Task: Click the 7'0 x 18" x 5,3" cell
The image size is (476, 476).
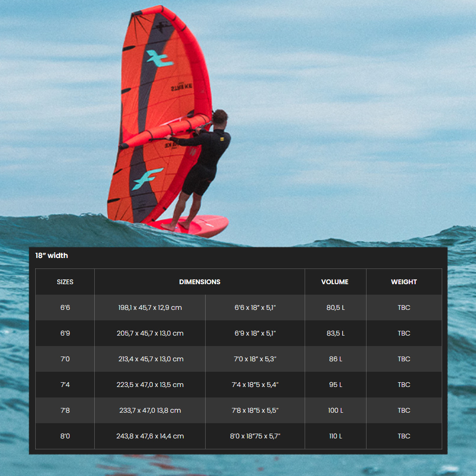Action: click(x=255, y=359)
